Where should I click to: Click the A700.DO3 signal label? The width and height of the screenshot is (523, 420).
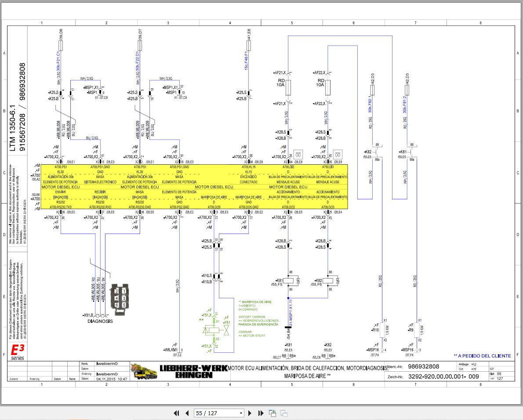point(327,207)
